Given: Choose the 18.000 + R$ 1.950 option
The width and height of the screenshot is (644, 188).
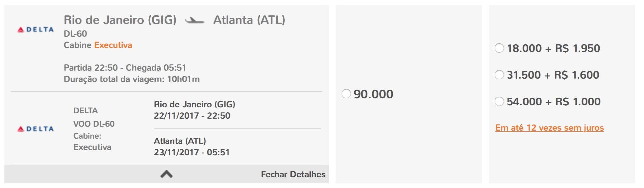Looking at the screenshot, I should coord(499,48).
